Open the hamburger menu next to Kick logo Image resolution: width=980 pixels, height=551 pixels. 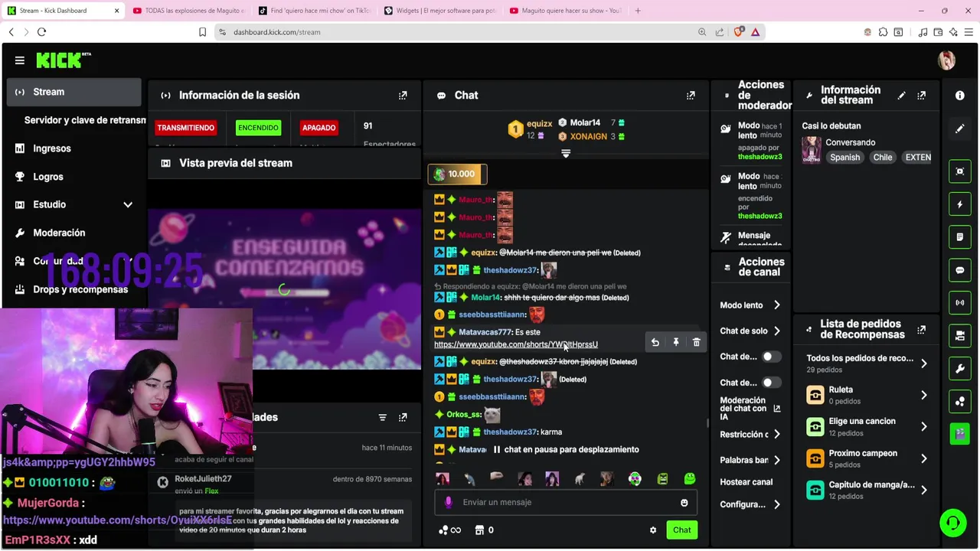click(x=20, y=60)
